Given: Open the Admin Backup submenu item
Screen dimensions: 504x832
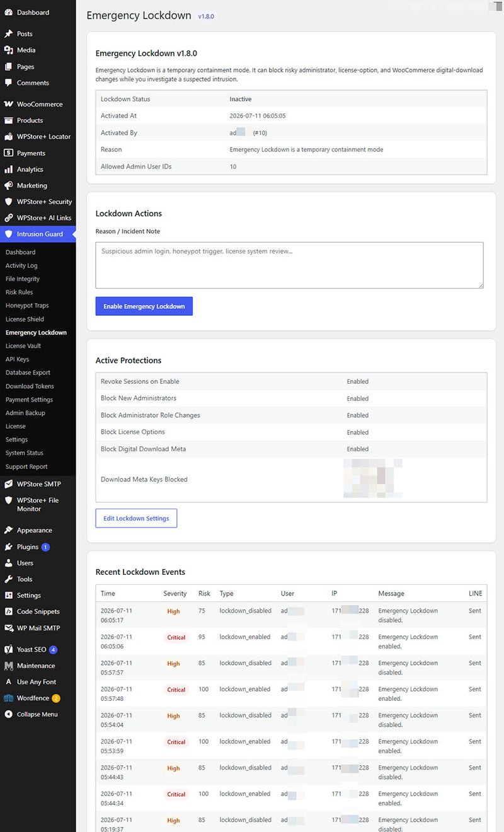Looking at the screenshot, I should (x=25, y=413).
